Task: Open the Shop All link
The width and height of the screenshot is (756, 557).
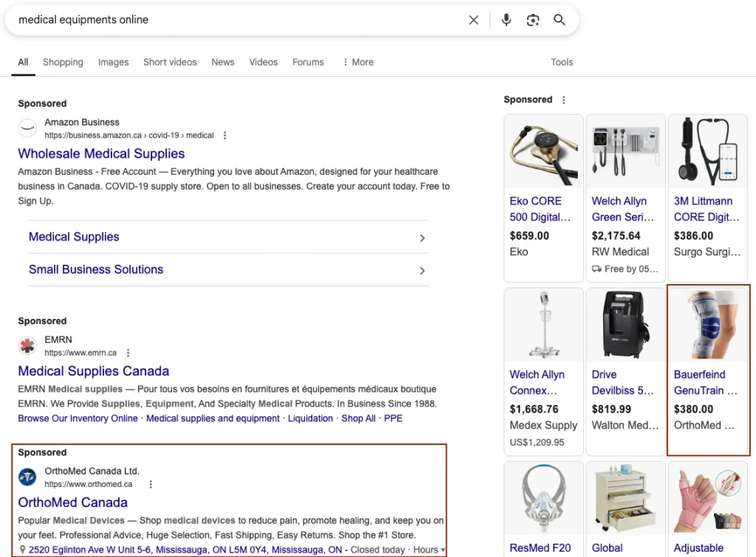Action: (358, 418)
